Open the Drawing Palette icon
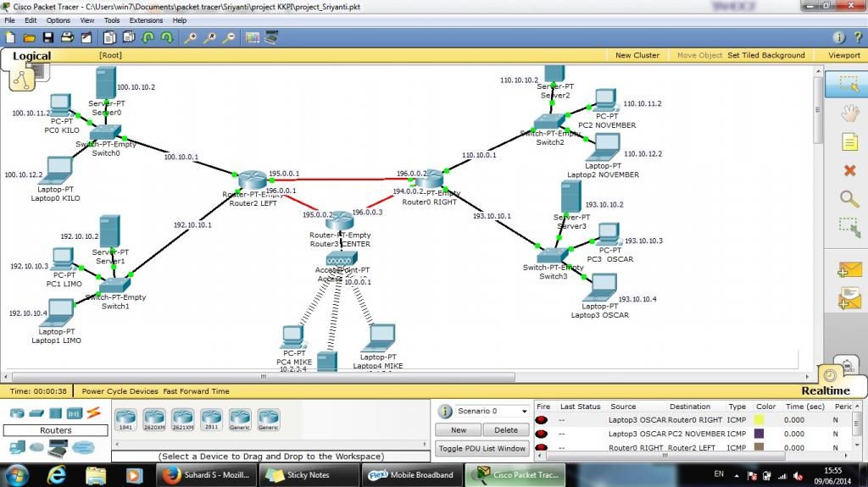 252,37
